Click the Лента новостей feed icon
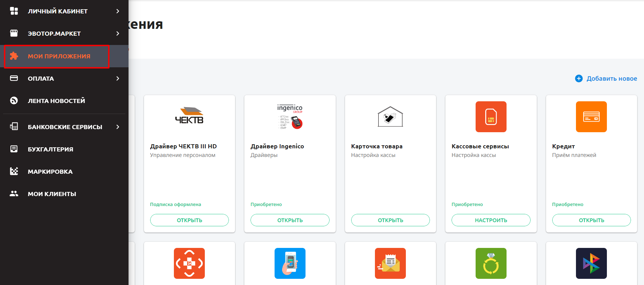The height and width of the screenshot is (285, 644). tap(14, 101)
